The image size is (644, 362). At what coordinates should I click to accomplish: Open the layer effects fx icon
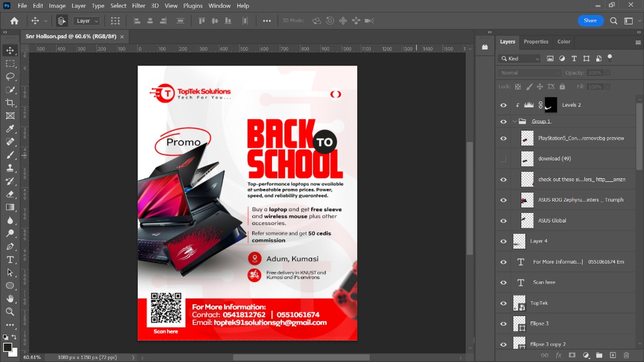click(x=558, y=355)
